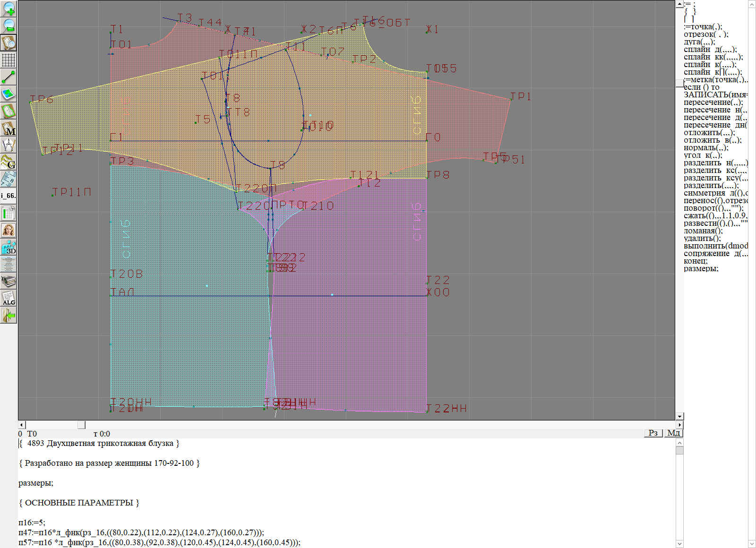Click the Мд button
This screenshot has width=756, height=548.
click(x=673, y=433)
